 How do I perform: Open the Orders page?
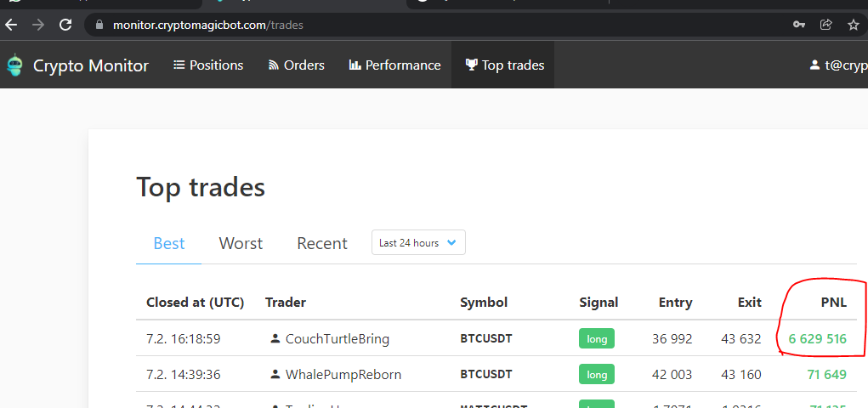point(296,65)
